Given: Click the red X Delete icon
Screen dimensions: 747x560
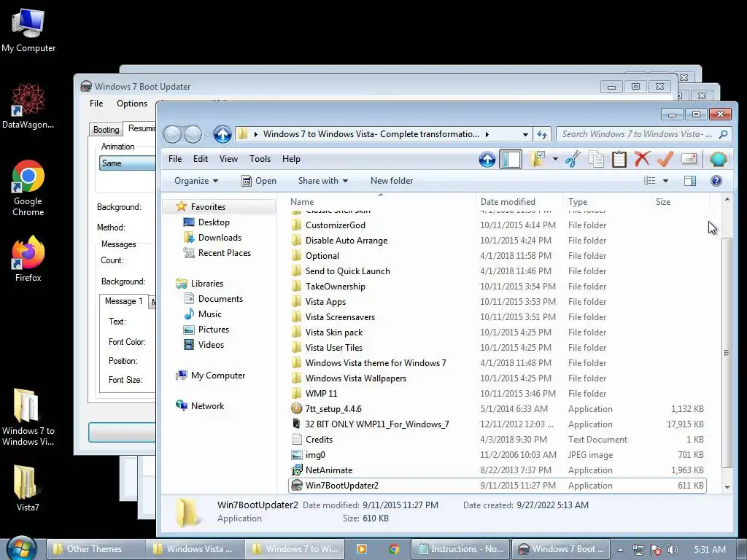Looking at the screenshot, I should click(642, 158).
